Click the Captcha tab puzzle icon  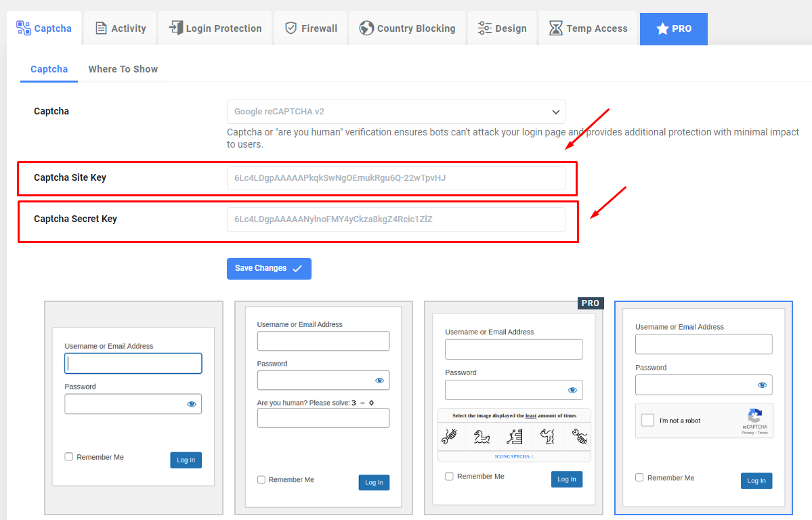[x=23, y=28]
